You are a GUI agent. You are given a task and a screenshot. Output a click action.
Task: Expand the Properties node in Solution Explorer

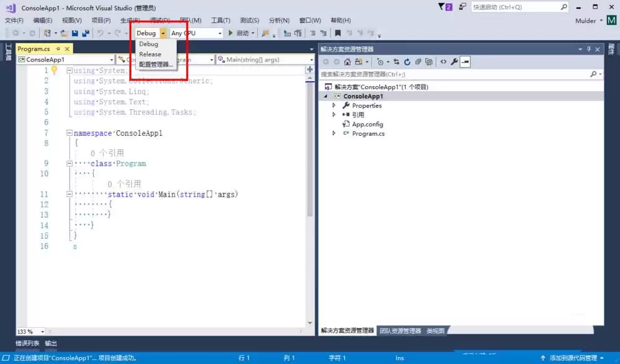(335, 105)
